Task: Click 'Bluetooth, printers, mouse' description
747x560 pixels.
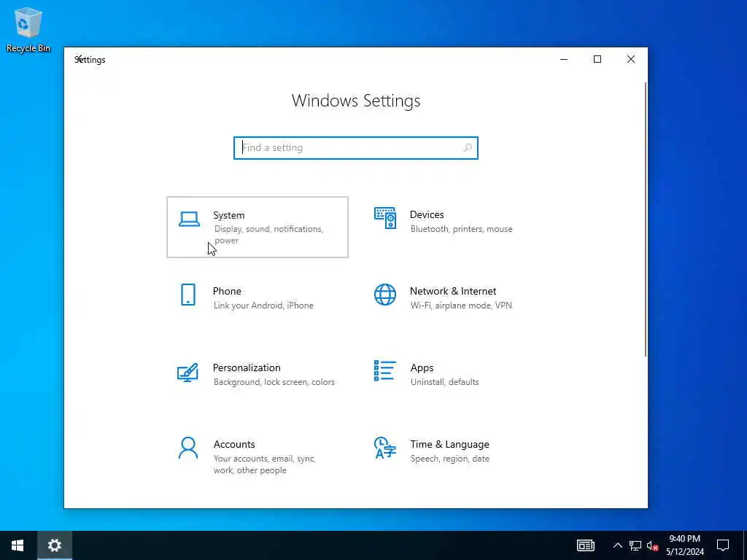Action: point(462,229)
